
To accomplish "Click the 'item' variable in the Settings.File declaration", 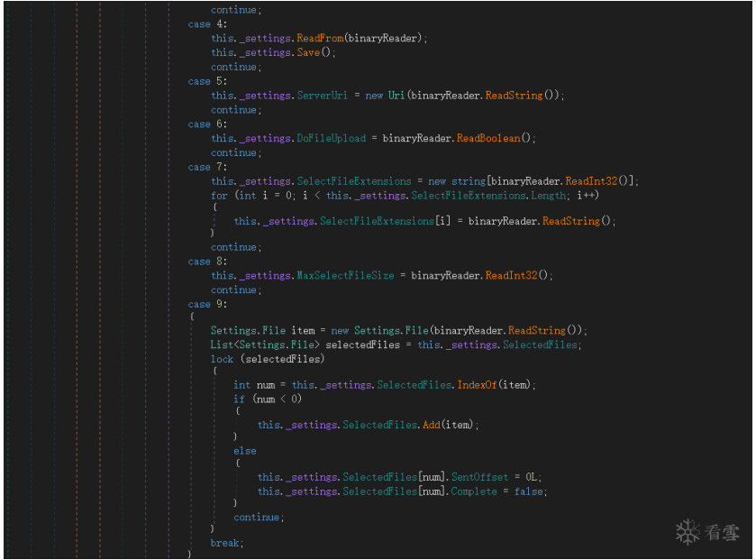I will pyautogui.click(x=303, y=330).
